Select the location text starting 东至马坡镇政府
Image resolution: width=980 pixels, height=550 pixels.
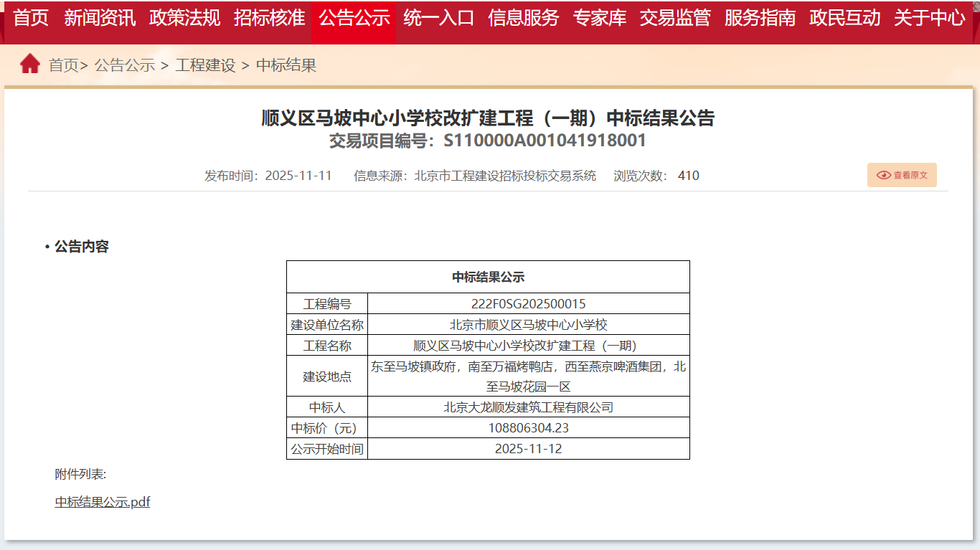(528, 376)
